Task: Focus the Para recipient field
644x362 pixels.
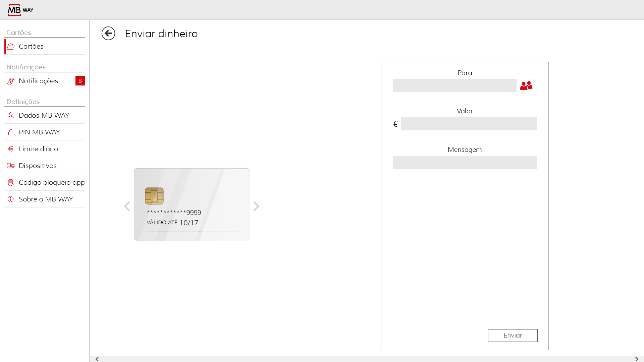Action: coord(454,85)
